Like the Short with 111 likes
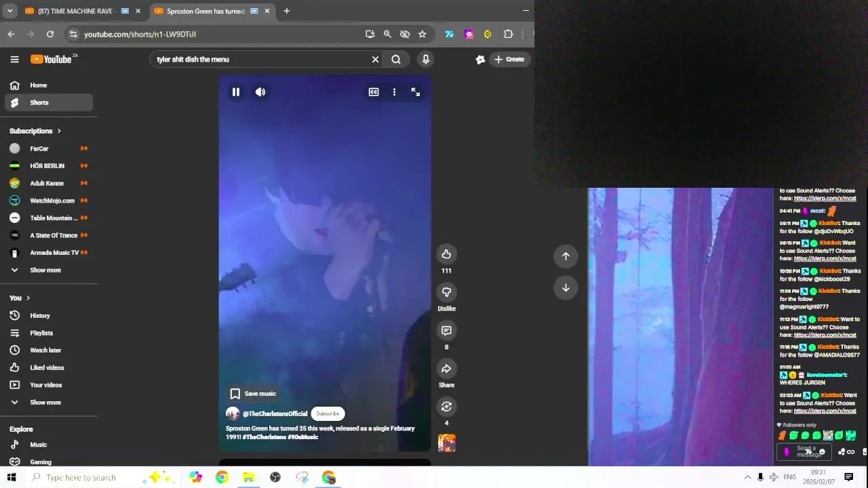The height and width of the screenshot is (488, 868). point(446,255)
